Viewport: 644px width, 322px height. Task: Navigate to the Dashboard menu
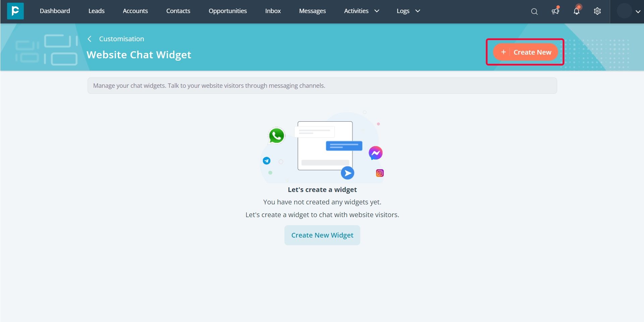point(55,11)
